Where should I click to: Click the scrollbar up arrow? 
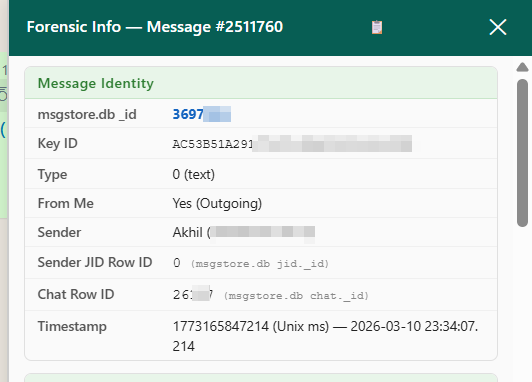click(x=522, y=67)
